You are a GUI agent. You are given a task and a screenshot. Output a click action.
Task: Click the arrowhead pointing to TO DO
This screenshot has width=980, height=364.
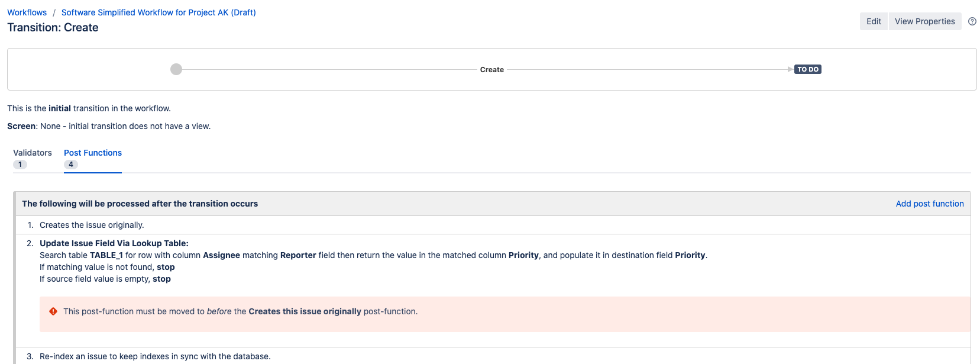[791, 69]
